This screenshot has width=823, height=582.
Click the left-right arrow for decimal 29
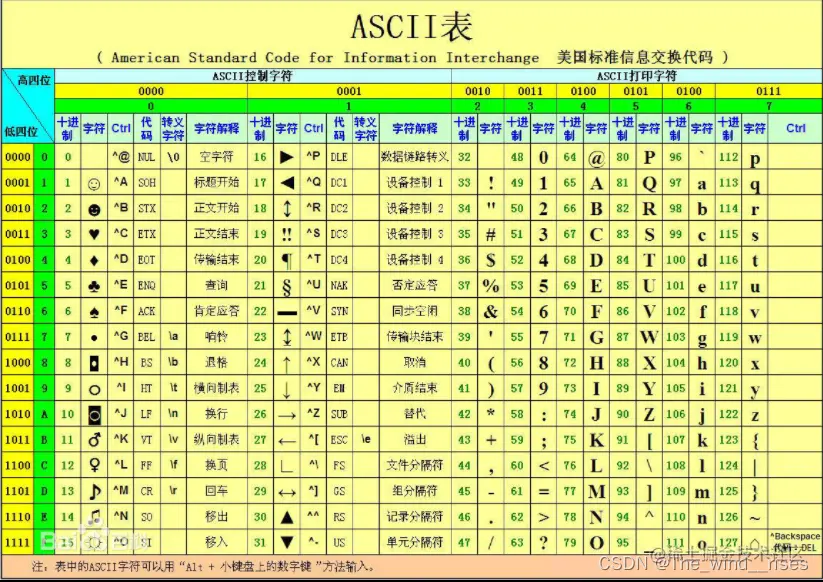[x=287, y=493]
